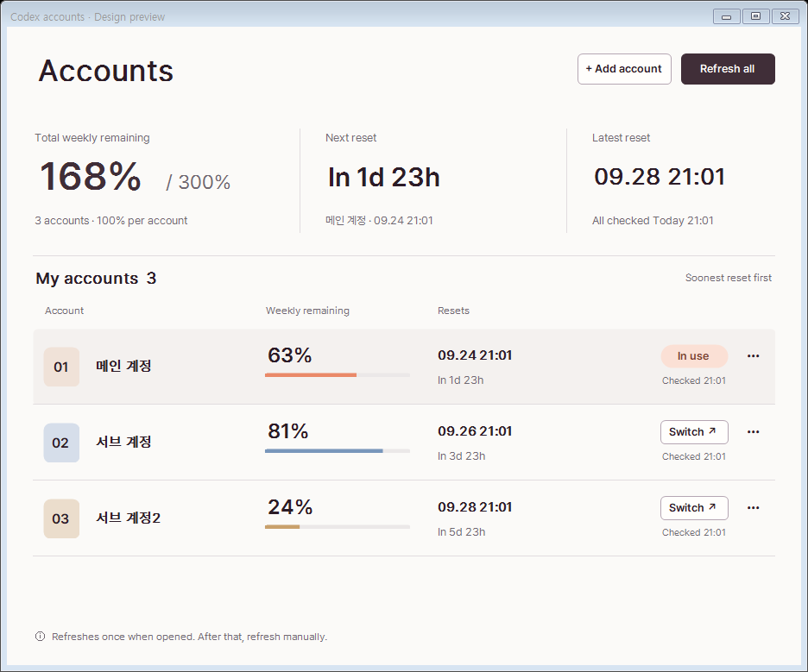Screen dimensions: 808x672
Task: Click the Weekly remaining column header
Action: click(307, 311)
